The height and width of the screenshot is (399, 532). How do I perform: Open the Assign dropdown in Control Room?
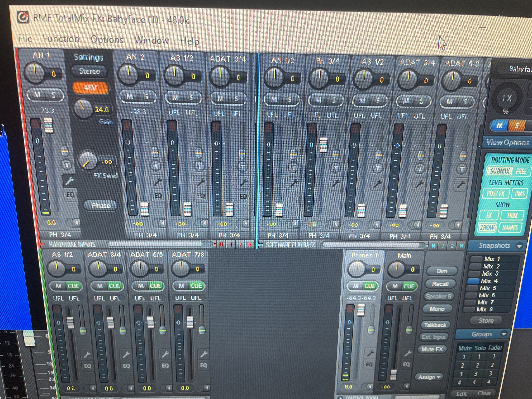tap(429, 377)
